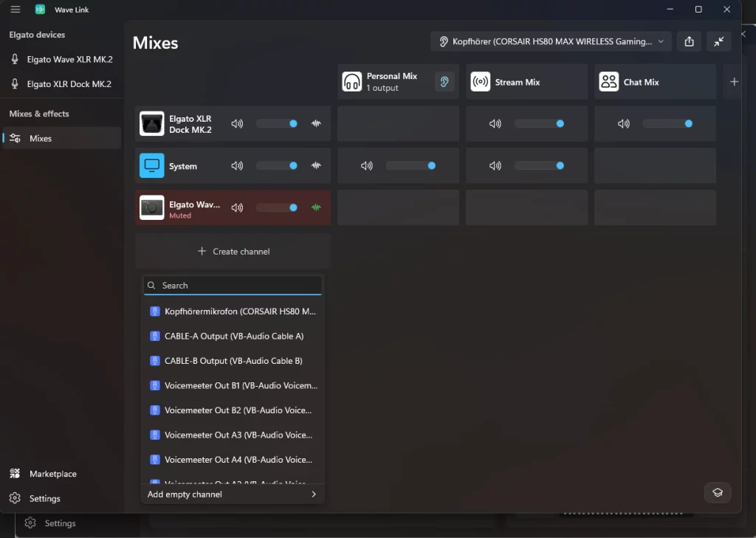The height and width of the screenshot is (538, 756).
Task: Click the Elgato XLR Dock MK.2 channel icon
Action: [x=152, y=123]
